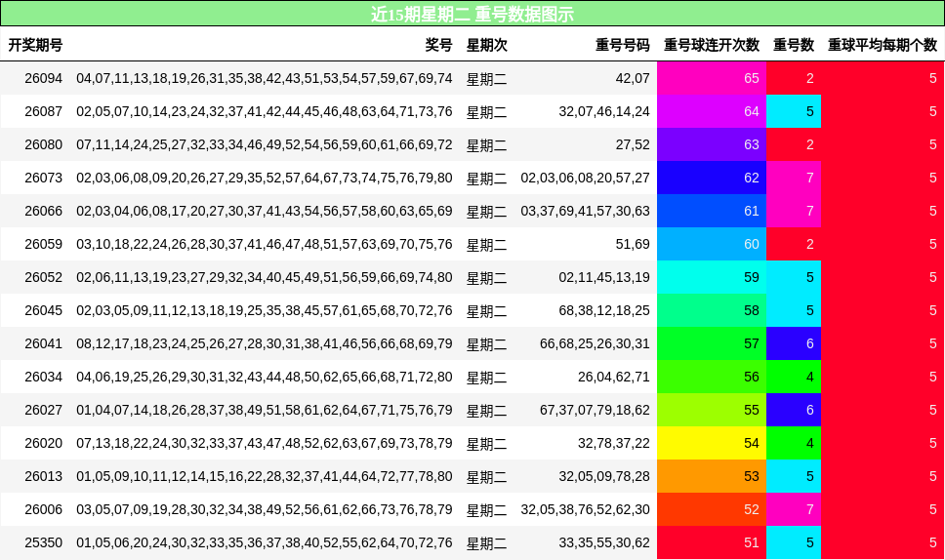Select period number 26052

43,277
